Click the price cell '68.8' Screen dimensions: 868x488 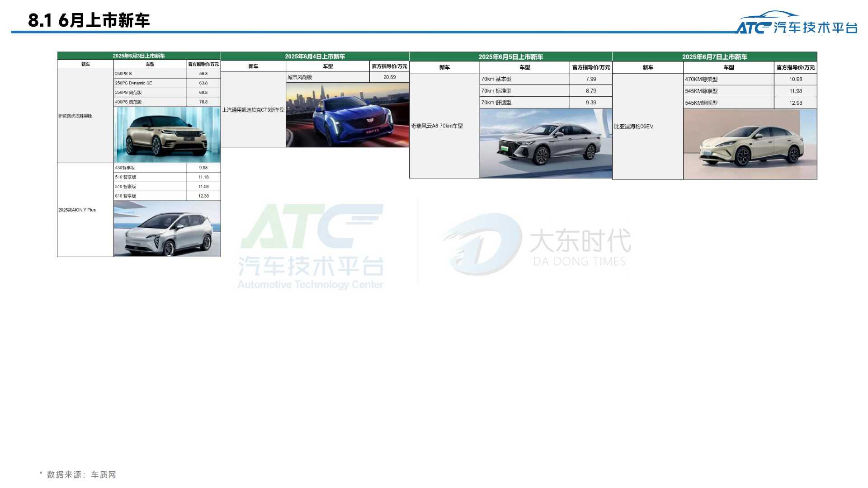pyautogui.click(x=203, y=92)
